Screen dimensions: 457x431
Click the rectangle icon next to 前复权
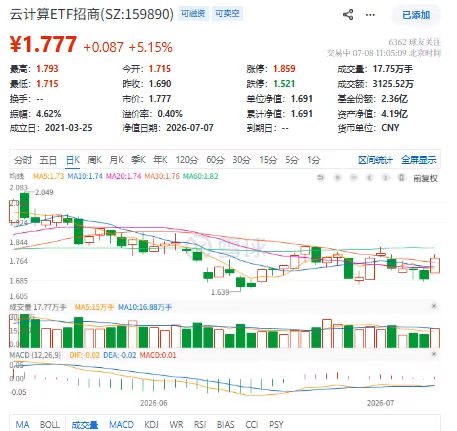tap(402, 178)
